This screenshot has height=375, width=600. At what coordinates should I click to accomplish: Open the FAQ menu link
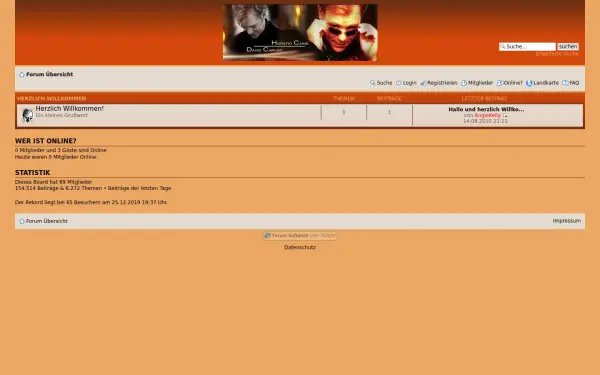[574, 83]
